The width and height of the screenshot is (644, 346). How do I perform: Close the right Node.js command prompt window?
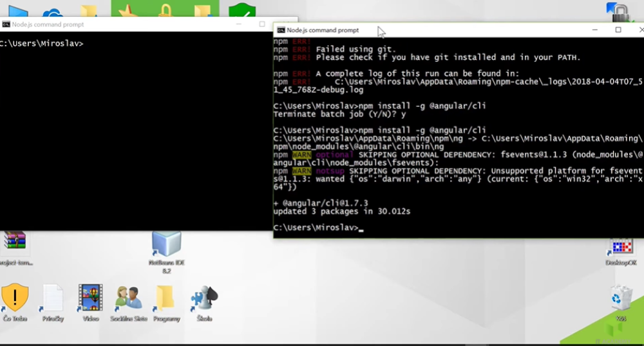click(639, 30)
